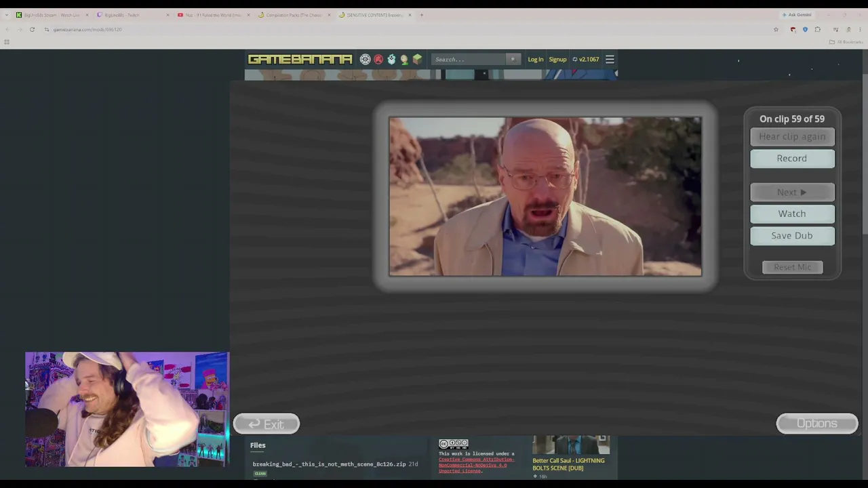Click the GameBanana logo

(x=300, y=60)
